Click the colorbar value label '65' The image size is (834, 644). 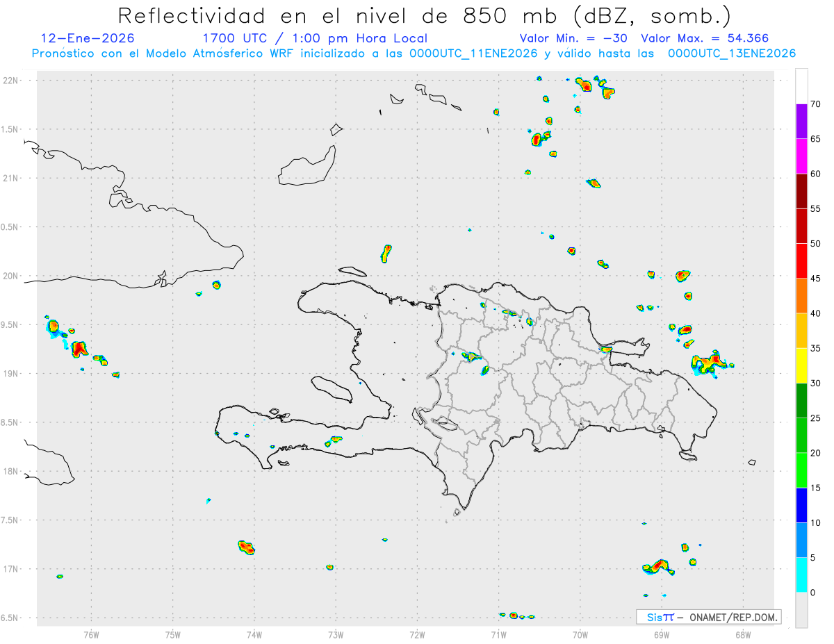815,139
